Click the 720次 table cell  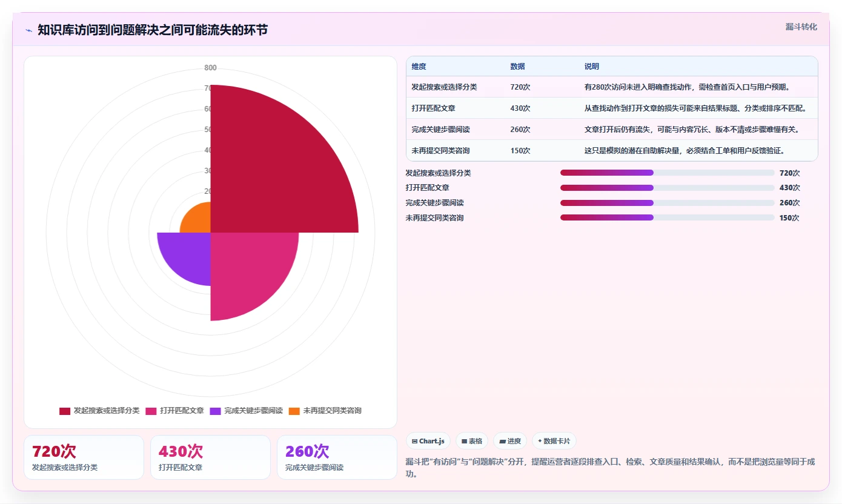520,87
